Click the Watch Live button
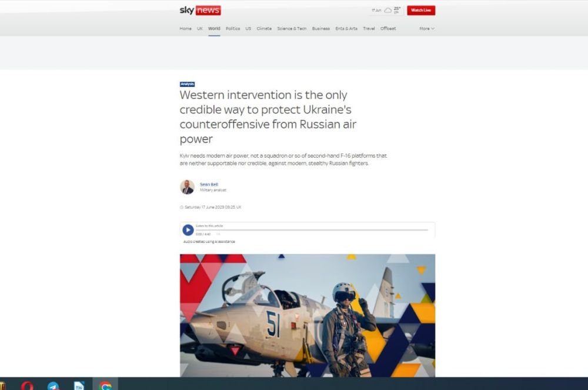Image resolution: width=588 pixels, height=390 pixels. click(x=420, y=10)
